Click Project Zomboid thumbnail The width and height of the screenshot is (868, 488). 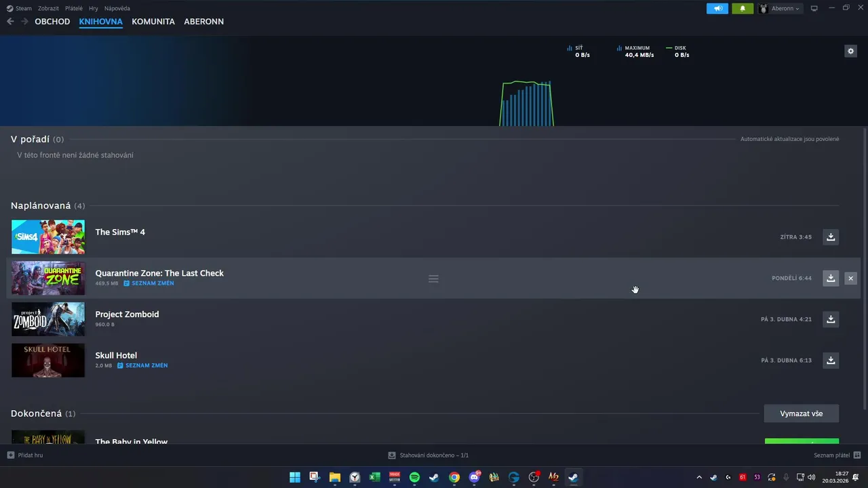point(48,319)
